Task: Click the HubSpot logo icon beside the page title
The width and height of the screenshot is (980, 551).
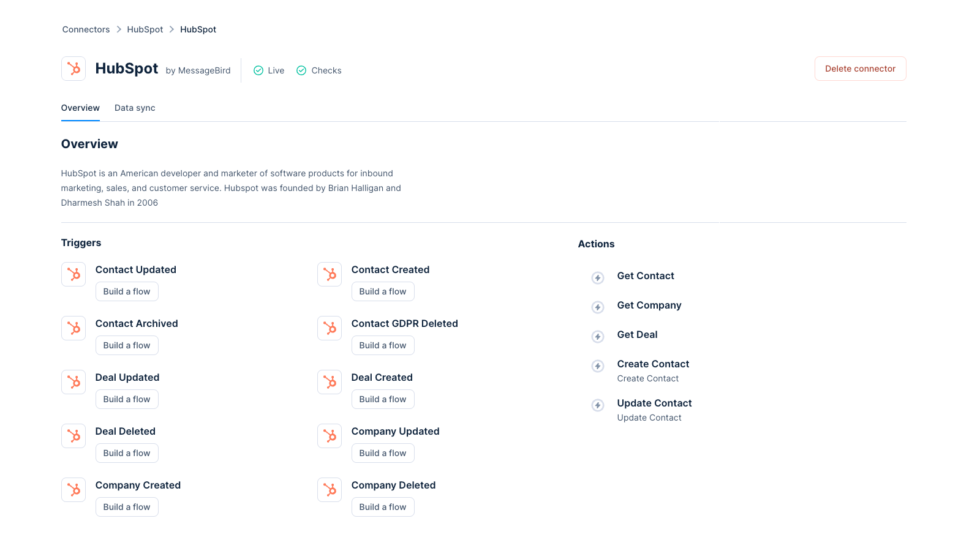Action: (x=73, y=69)
